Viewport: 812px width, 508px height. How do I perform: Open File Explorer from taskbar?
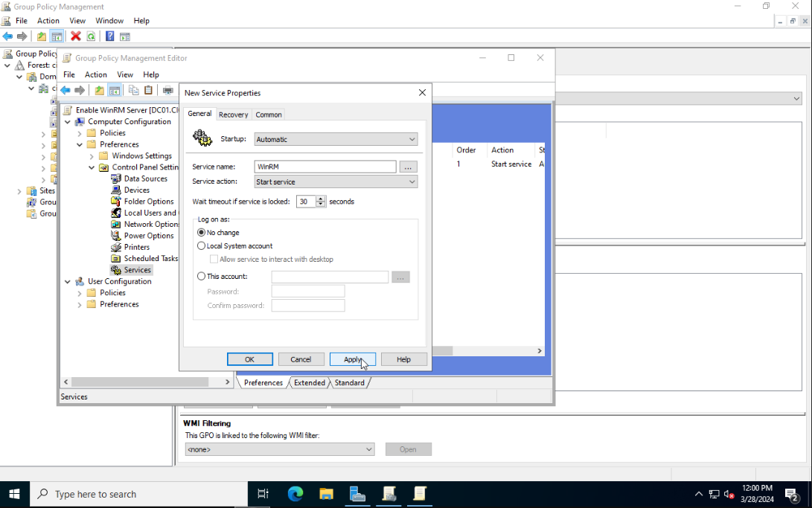(x=326, y=494)
